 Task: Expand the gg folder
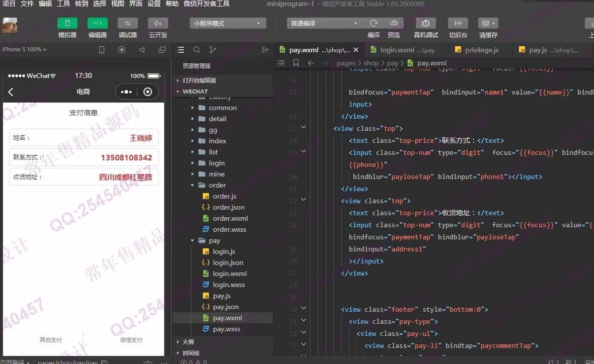tap(222, 130)
